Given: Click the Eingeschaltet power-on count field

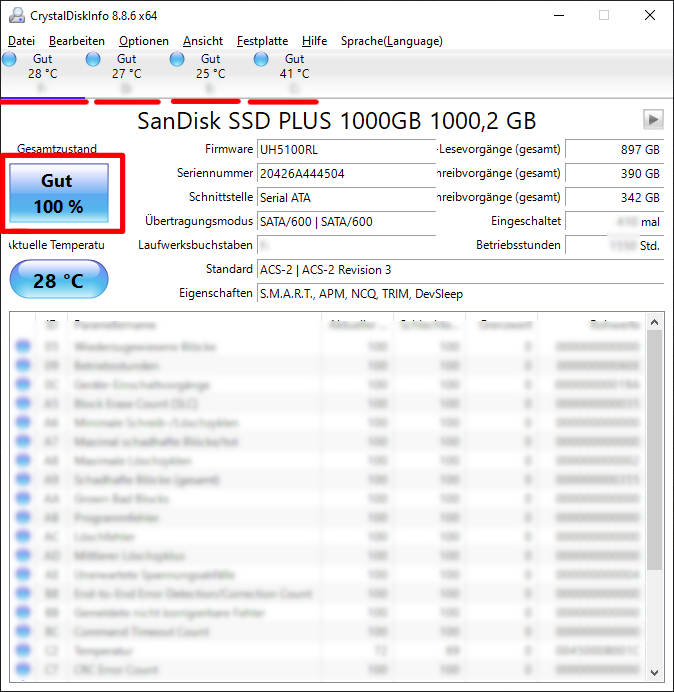Looking at the screenshot, I should (x=614, y=221).
